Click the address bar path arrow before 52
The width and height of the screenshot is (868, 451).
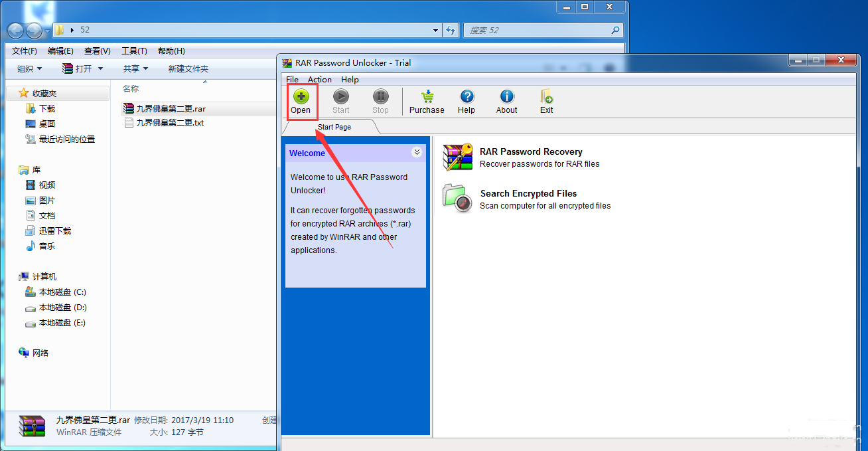pos(72,31)
